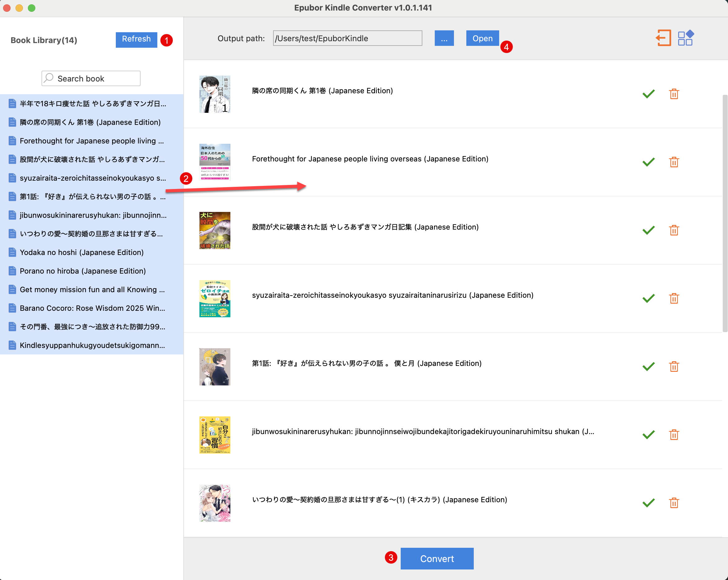Click the browse output path button with three dots
Image resolution: width=728 pixels, height=580 pixels.
[x=444, y=38]
